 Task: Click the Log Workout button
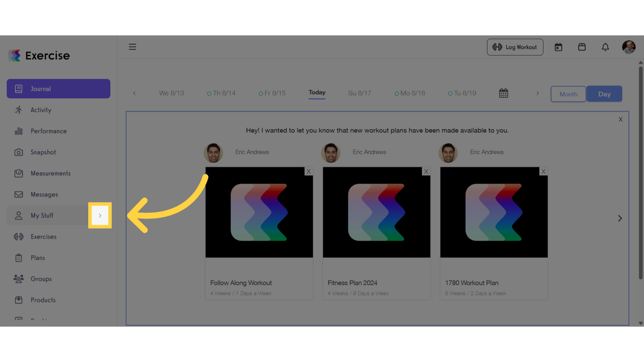pos(515,47)
